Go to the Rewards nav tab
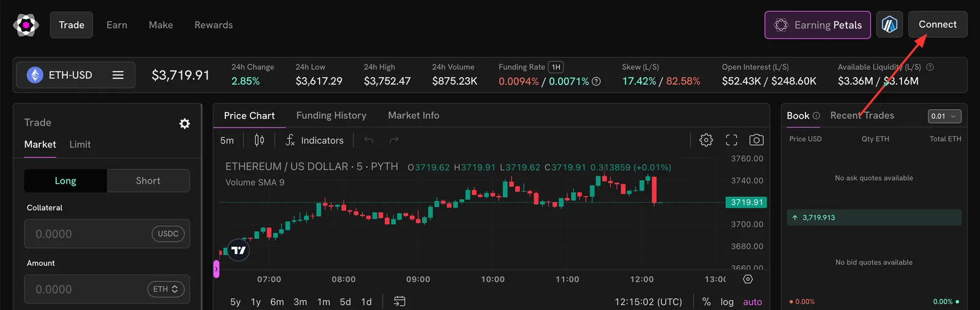Viewport: 980px width, 310px height. (214, 25)
